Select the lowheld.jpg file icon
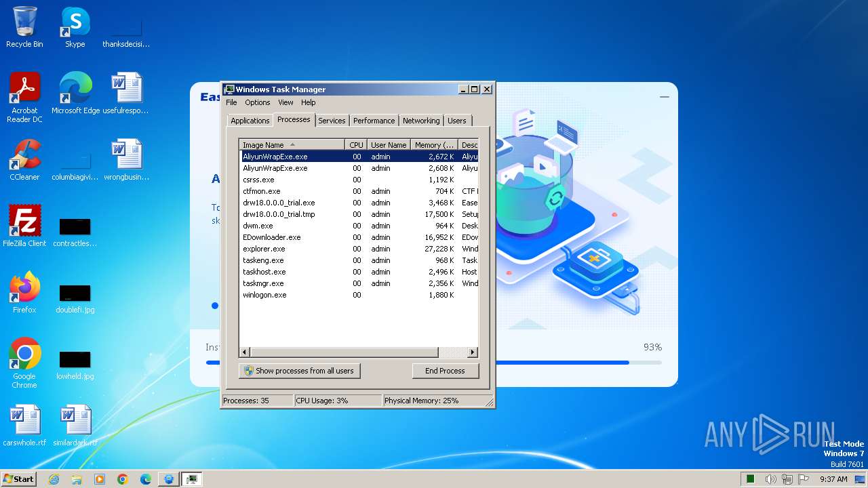The height and width of the screenshot is (488, 868). pyautogui.click(x=75, y=363)
